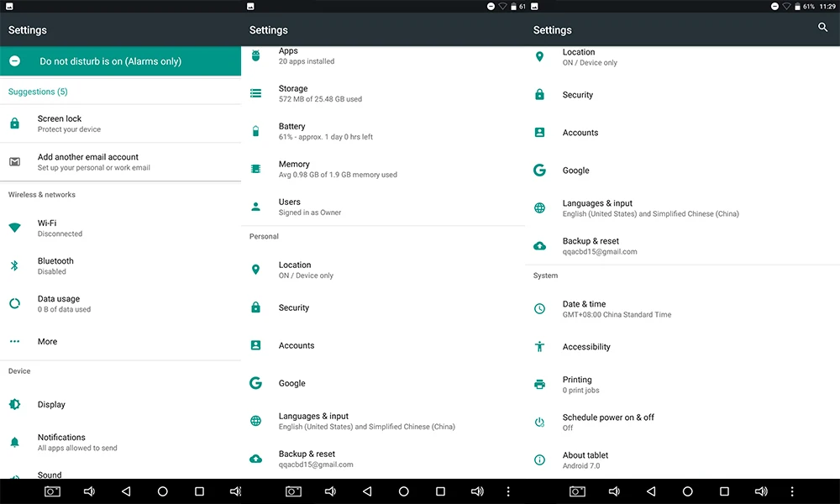Tap the About tablet info icon

click(540, 460)
